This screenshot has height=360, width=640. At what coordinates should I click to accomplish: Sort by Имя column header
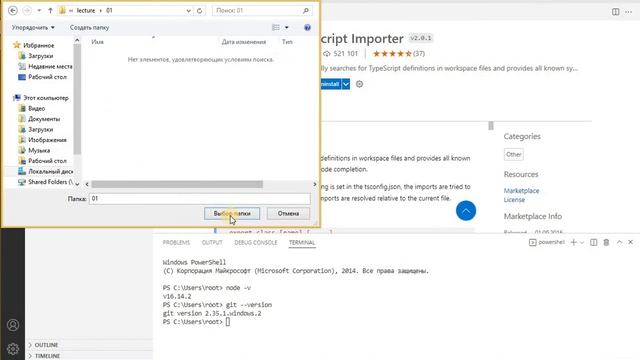[98, 42]
